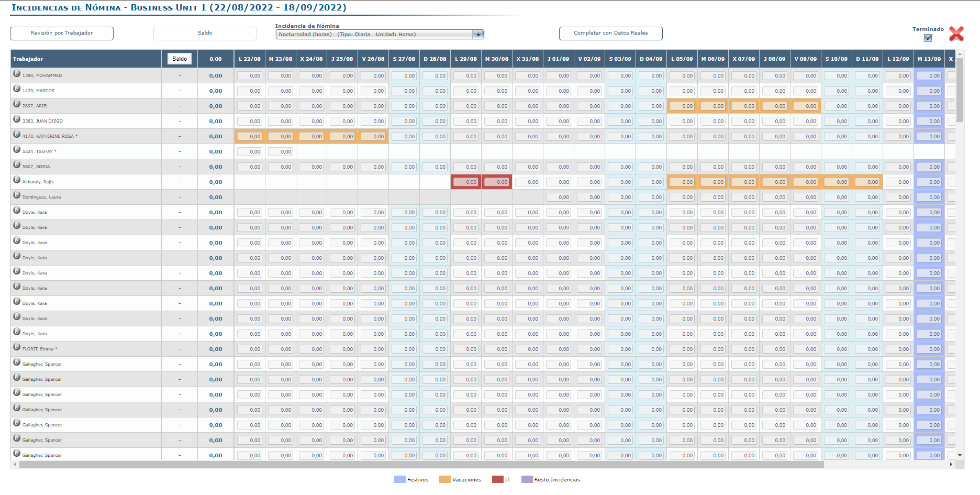Image resolution: width=980 pixels, height=495 pixels.
Task: Click the Saldo button above the grid
Action: coord(205,33)
